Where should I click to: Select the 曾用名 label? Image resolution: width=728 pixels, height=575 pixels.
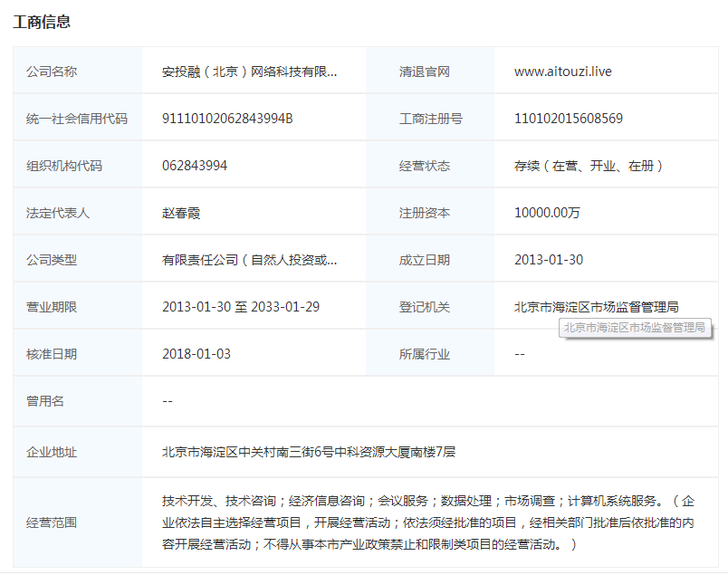tap(45, 401)
